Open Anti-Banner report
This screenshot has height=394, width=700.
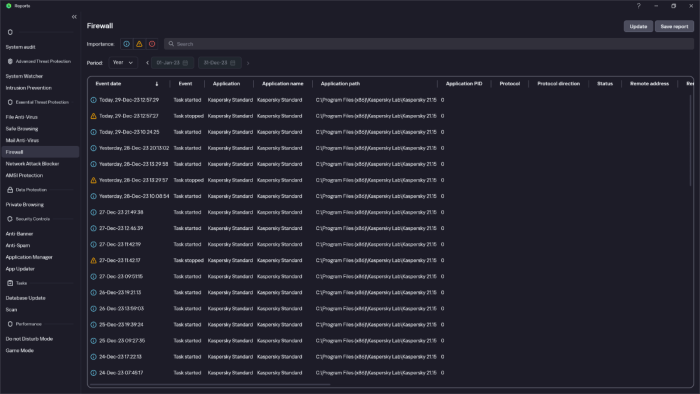click(x=19, y=234)
